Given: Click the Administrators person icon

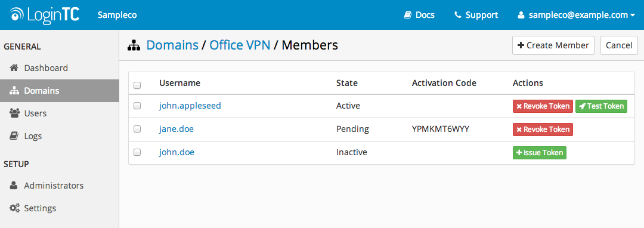Looking at the screenshot, I should pyautogui.click(x=14, y=185).
